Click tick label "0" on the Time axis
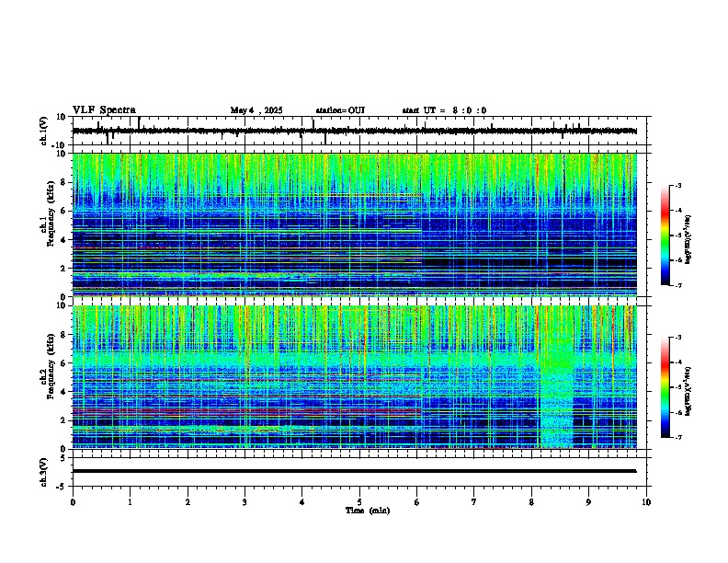 (73, 502)
